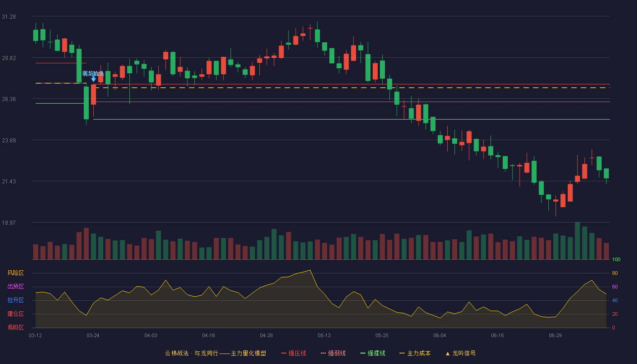Click the green 强撑线 legend line marker

pyautogui.click(x=363, y=353)
